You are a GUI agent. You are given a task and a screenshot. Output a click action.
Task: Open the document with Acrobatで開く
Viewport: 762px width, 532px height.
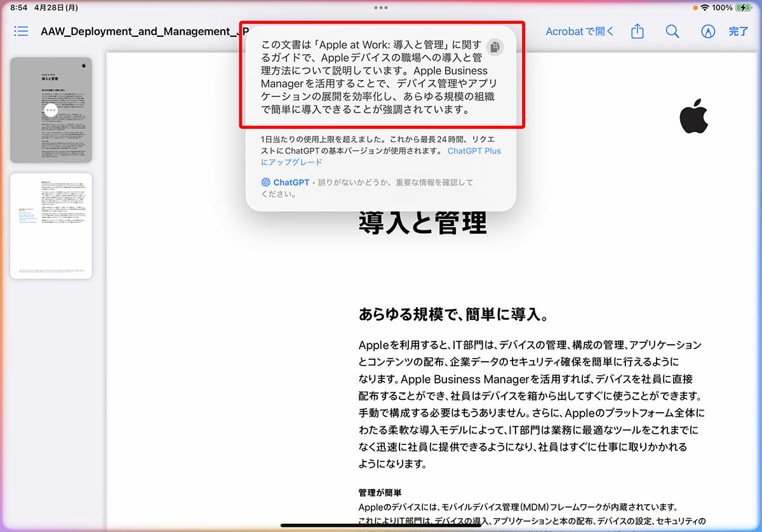coord(580,31)
